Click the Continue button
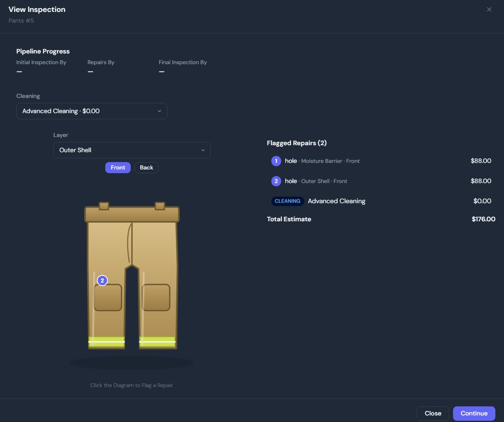 pyautogui.click(x=474, y=413)
